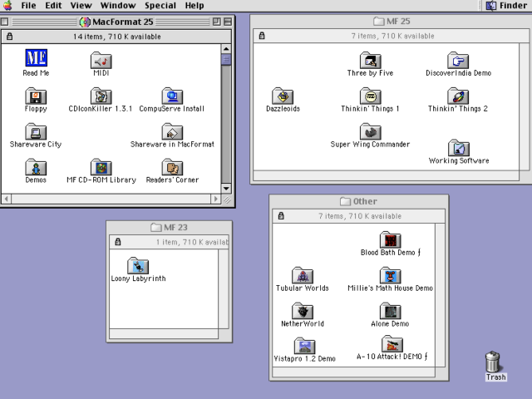Image resolution: width=532 pixels, height=399 pixels.
Task: Select the A-10 Attack! DEMO folder
Action: (x=392, y=344)
